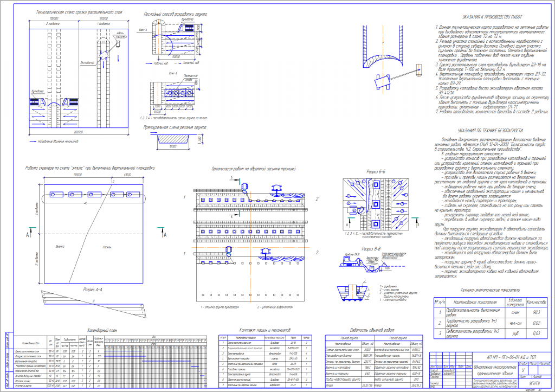Screen dimensions: 555x392
Task: Select the label 'Разрез А-А'
Action: point(93,290)
